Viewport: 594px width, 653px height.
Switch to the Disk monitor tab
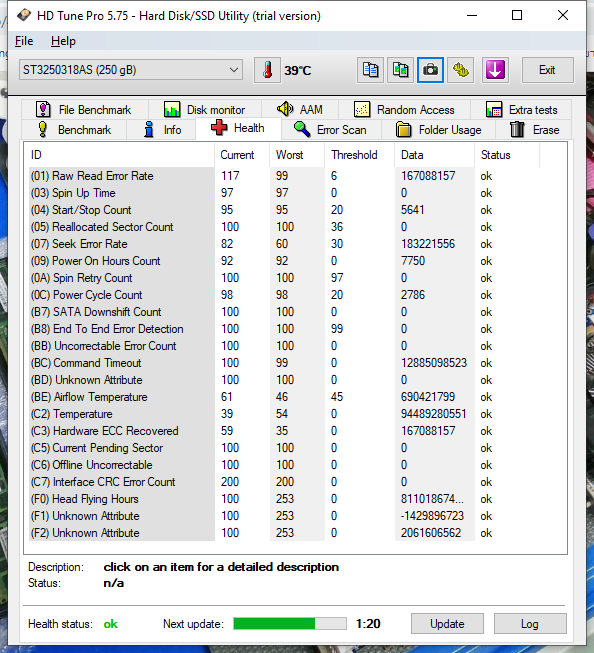[x=205, y=110]
